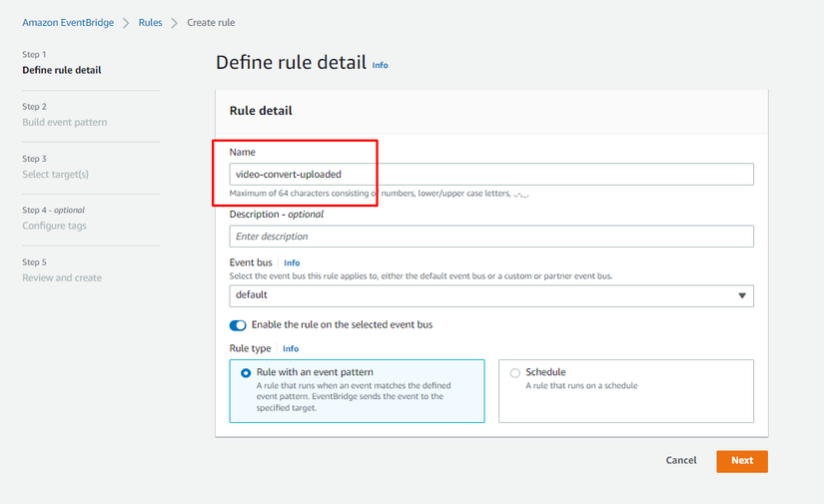Click the Description optional text field

(x=490, y=237)
